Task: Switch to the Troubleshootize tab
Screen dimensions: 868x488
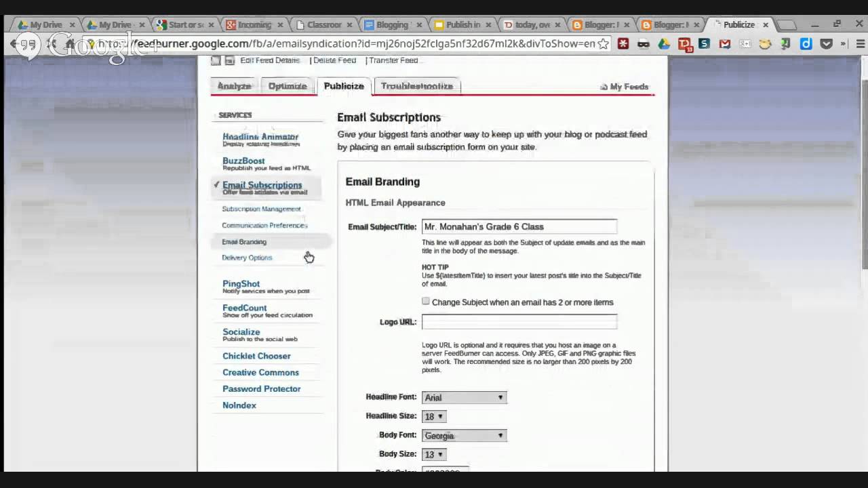Action: point(417,86)
